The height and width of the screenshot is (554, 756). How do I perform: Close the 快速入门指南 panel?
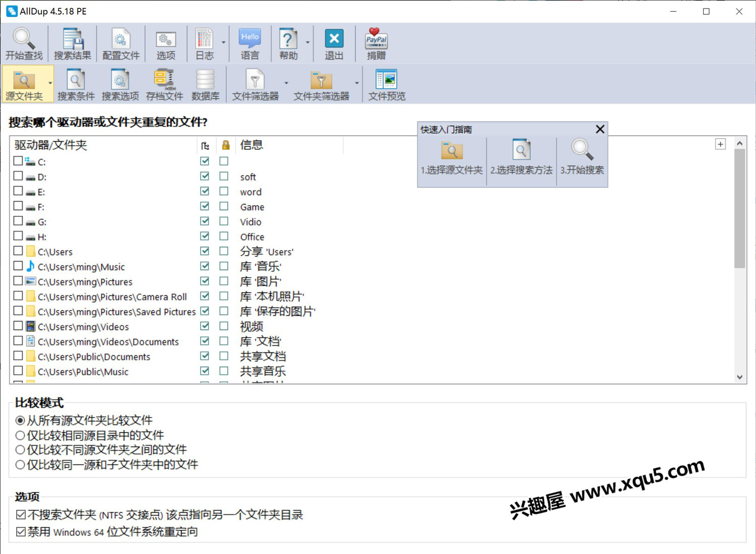600,130
